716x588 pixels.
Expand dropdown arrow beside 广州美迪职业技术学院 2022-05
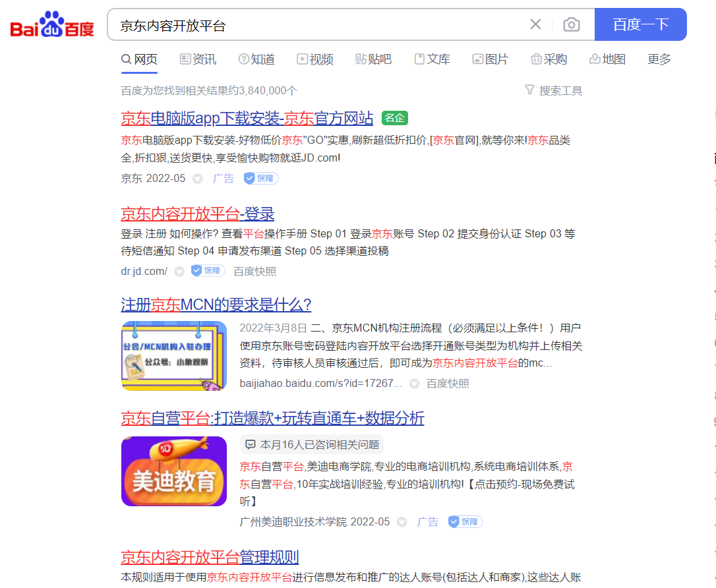(x=402, y=522)
